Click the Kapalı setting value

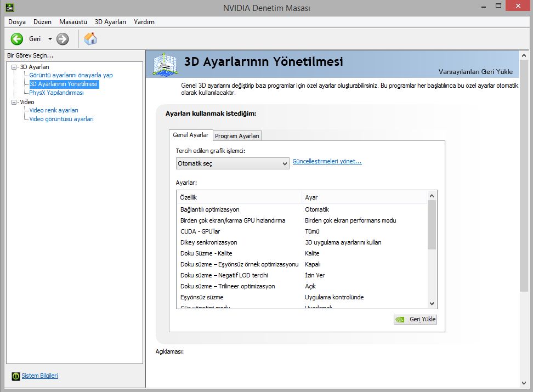pyautogui.click(x=313, y=264)
